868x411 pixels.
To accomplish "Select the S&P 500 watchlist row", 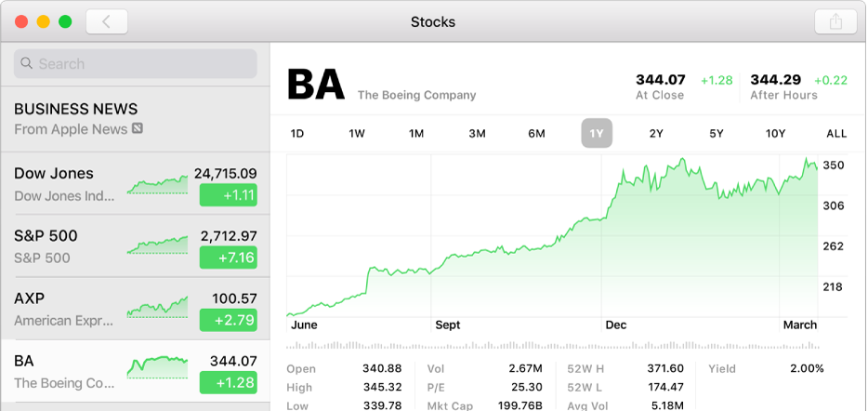I will 65,246.
